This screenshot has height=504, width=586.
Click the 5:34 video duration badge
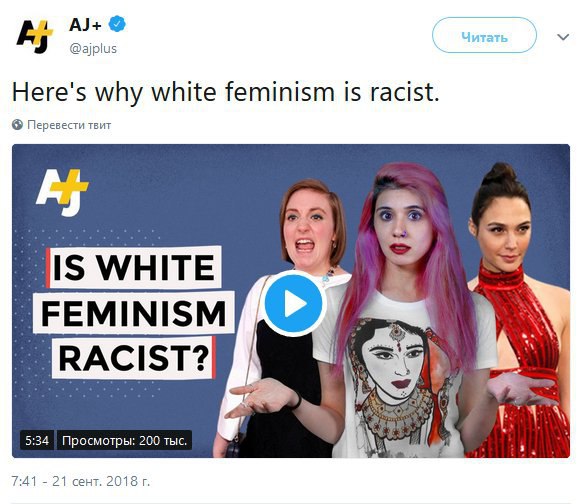tap(37, 440)
